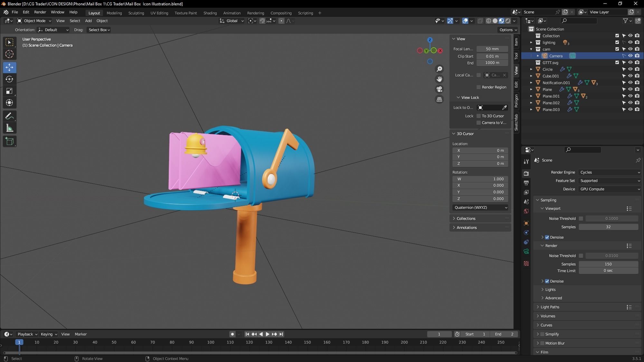Viewport: 644px width, 362px height.
Task: Enable the Simplify checkbox
Action: [542, 334]
